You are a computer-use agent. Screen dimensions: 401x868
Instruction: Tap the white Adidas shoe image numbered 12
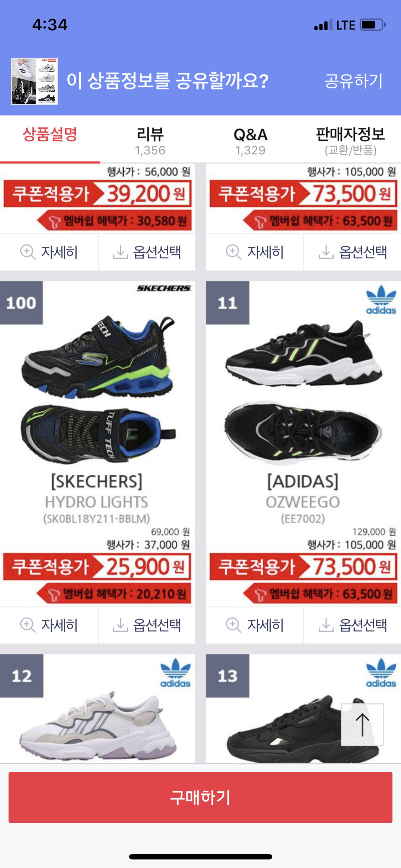98,724
